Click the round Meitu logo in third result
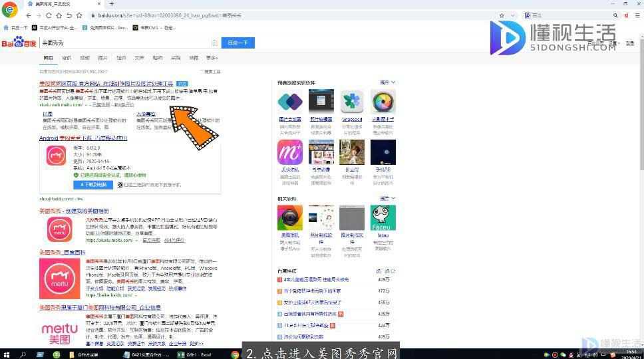Screen dimensions: 644x359 click(x=60, y=229)
